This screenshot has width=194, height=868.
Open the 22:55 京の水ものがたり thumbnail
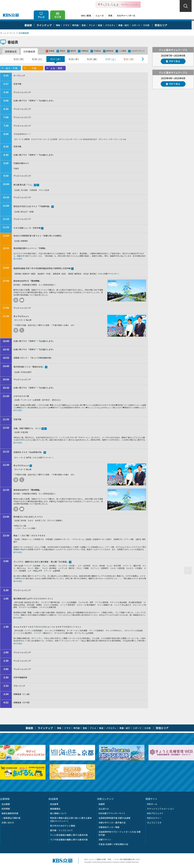(x=127, y=499)
